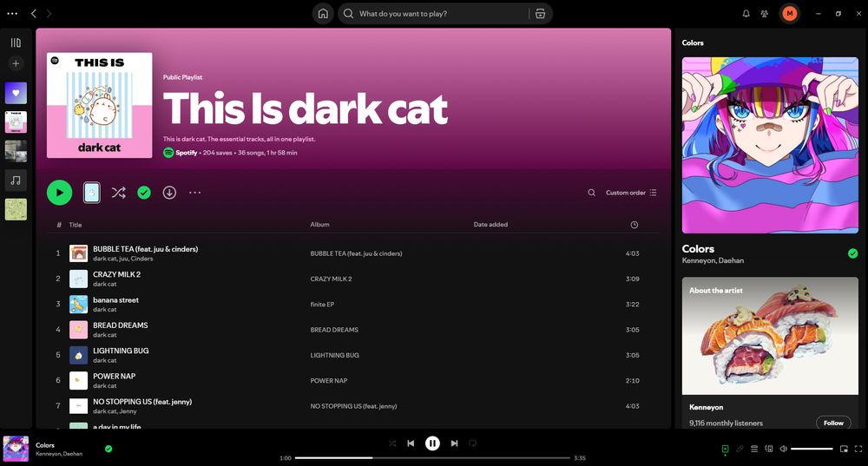
Task: Open Friend Activity icon
Action: click(765, 14)
